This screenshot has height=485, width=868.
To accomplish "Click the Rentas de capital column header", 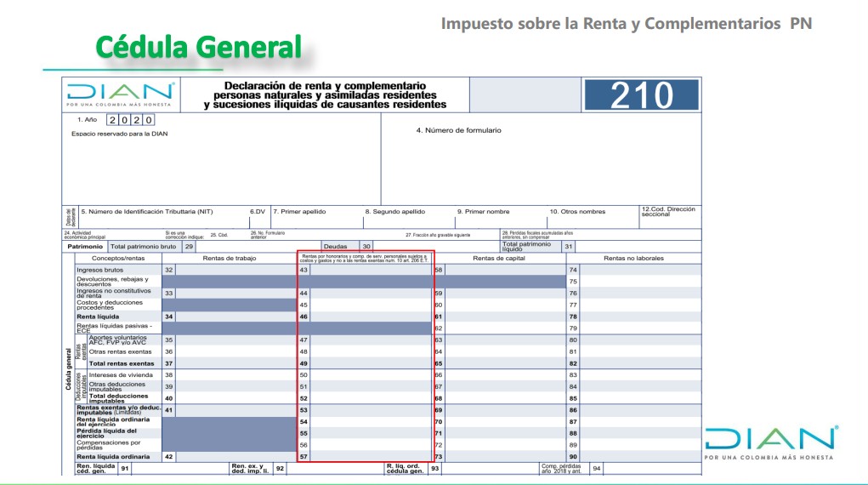I will 499,258.
